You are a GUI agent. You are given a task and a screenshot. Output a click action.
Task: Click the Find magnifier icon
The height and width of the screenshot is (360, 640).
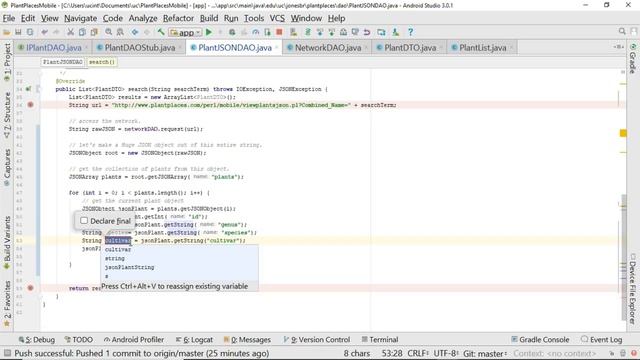click(x=108, y=32)
